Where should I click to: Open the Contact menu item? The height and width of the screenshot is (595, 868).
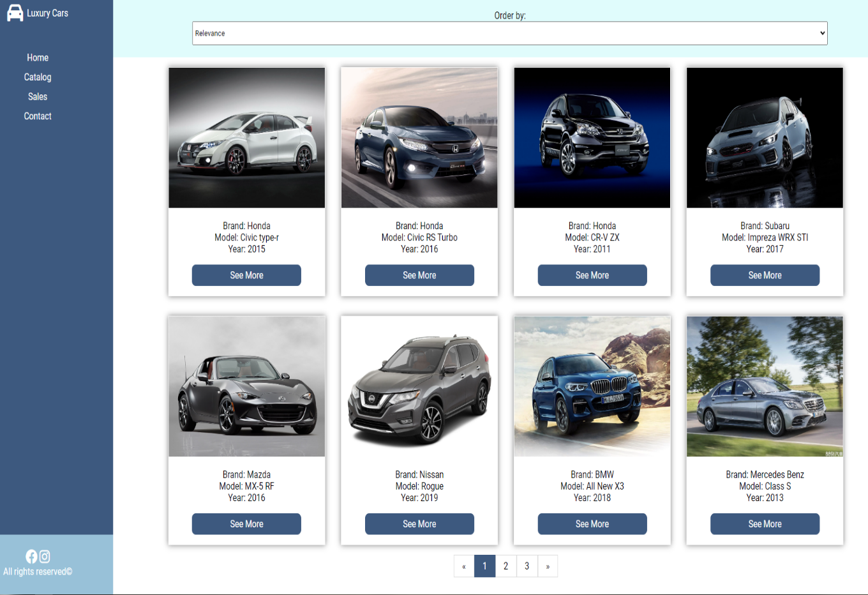(x=38, y=116)
